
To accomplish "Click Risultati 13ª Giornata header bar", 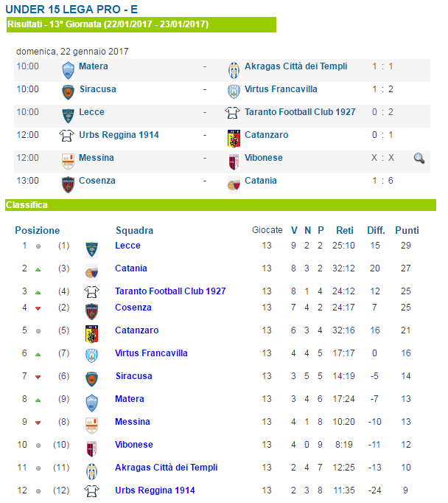I will 141,24.
